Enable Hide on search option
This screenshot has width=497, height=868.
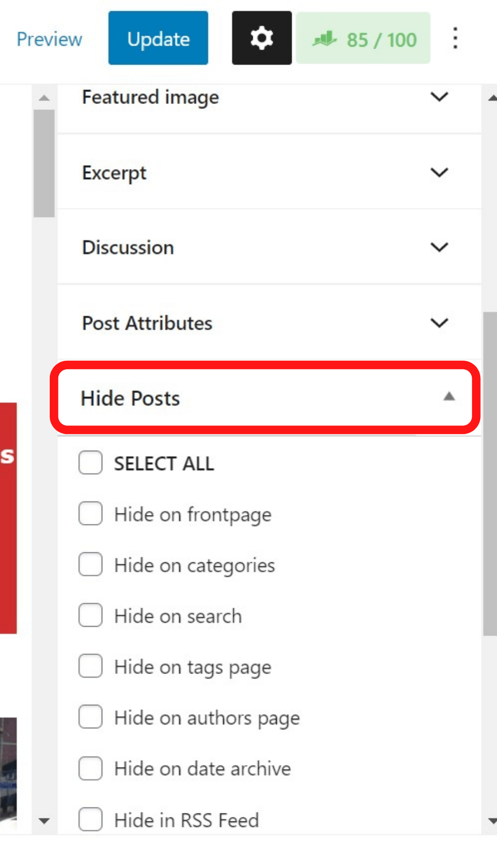(x=90, y=615)
